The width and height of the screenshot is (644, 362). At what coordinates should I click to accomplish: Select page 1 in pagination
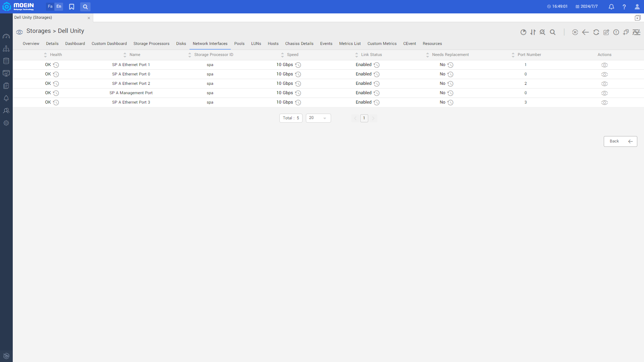tap(364, 118)
